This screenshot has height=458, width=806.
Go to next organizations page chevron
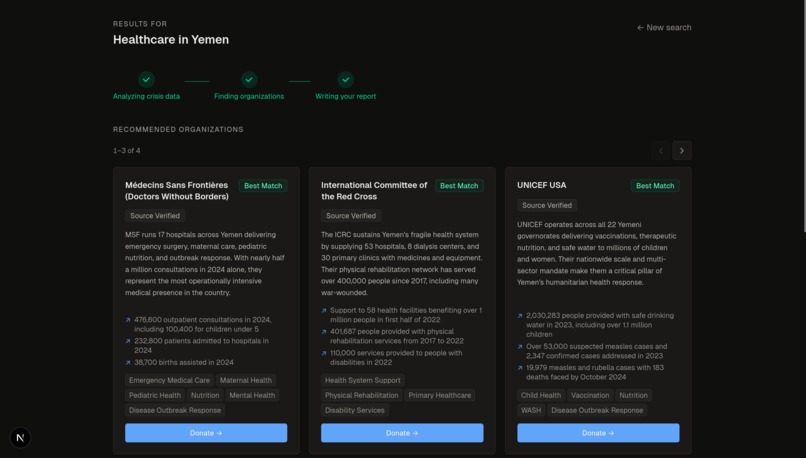coord(682,151)
